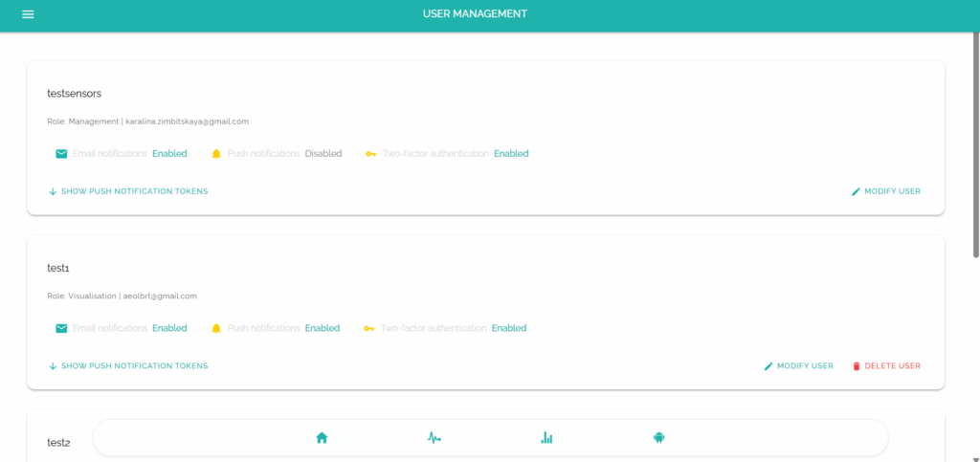
Task: Click test1 push notifications bell icon
Action: [216, 328]
